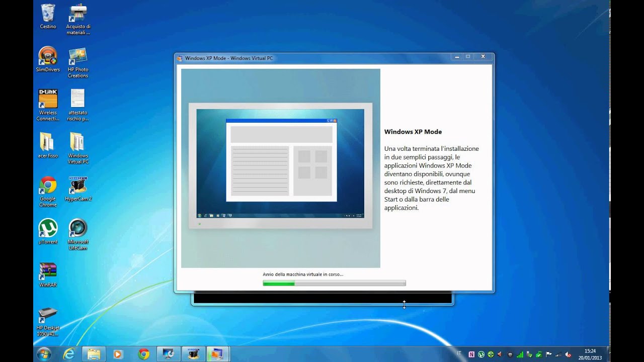Close the Windows XP Mode window
The height and width of the screenshot is (362, 644).
click(483, 57)
